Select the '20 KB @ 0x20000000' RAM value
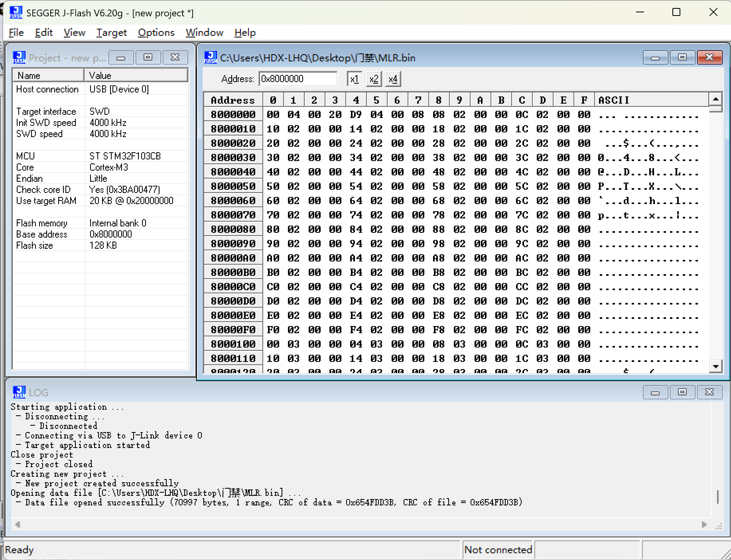This screenshot has height=560, width=731. [x=132, y=201]
